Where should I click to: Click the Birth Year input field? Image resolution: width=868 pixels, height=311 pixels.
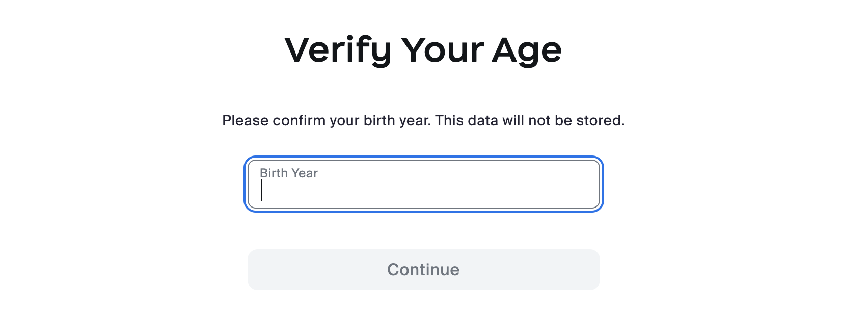(423, 184)
